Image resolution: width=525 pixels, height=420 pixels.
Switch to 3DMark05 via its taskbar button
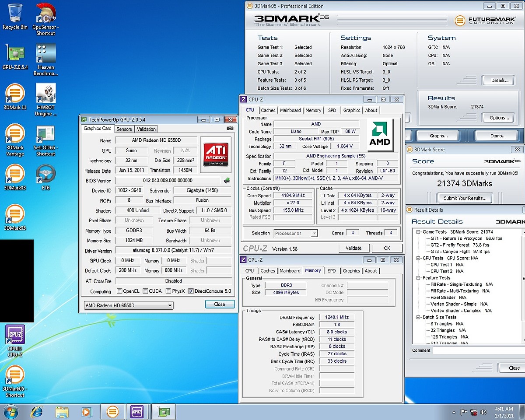click(113, 412)
